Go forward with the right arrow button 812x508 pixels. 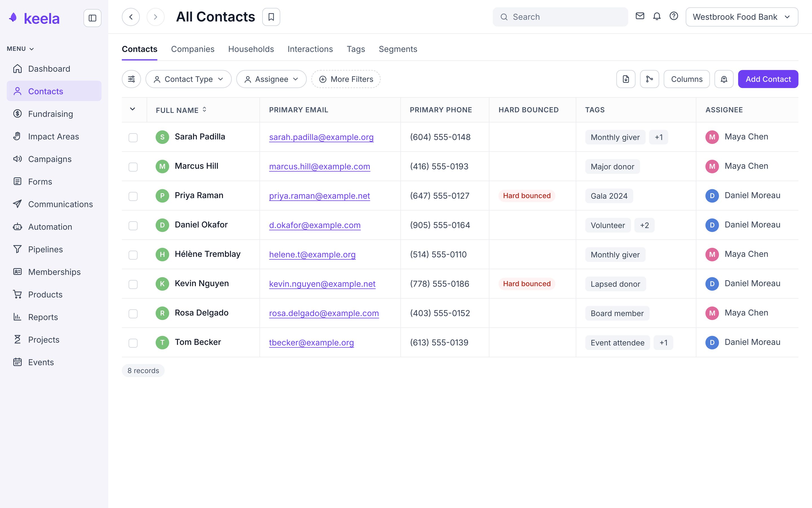156,17
